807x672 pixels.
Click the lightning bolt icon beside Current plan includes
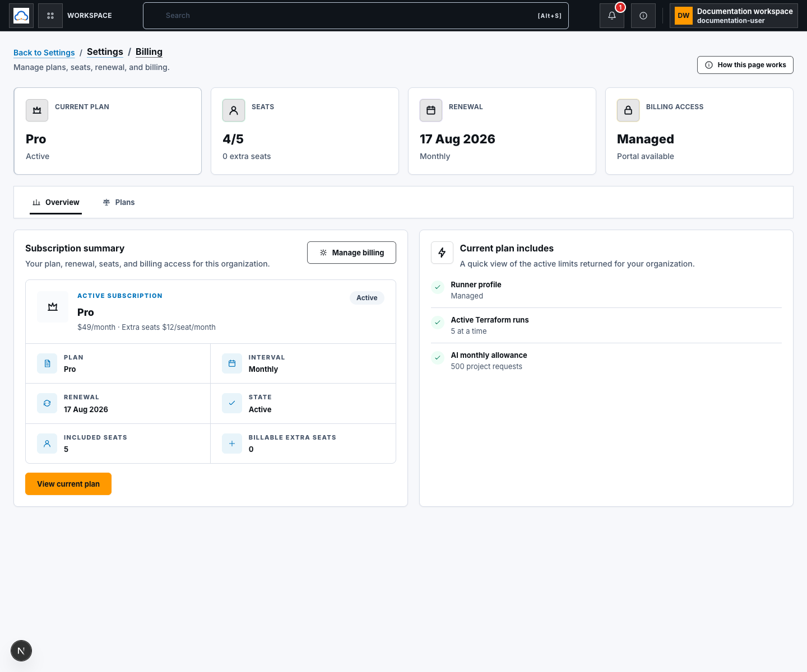(x=442, y=253)
